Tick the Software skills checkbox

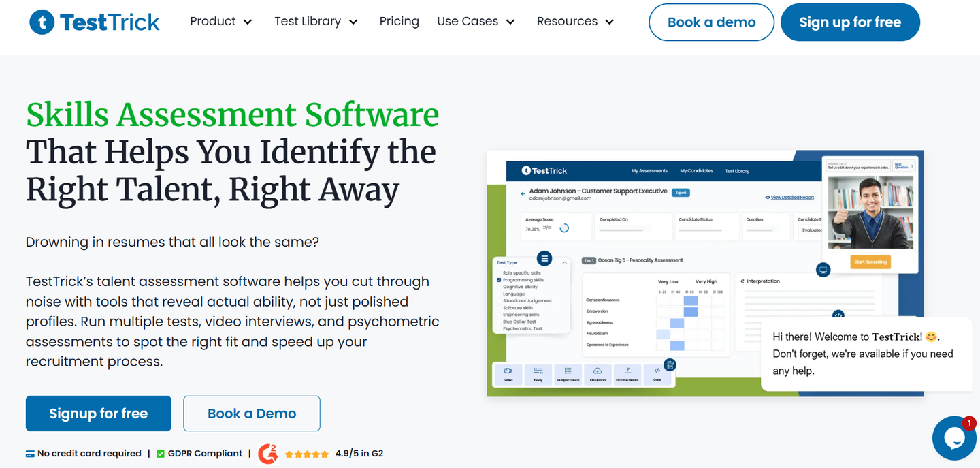499,308
